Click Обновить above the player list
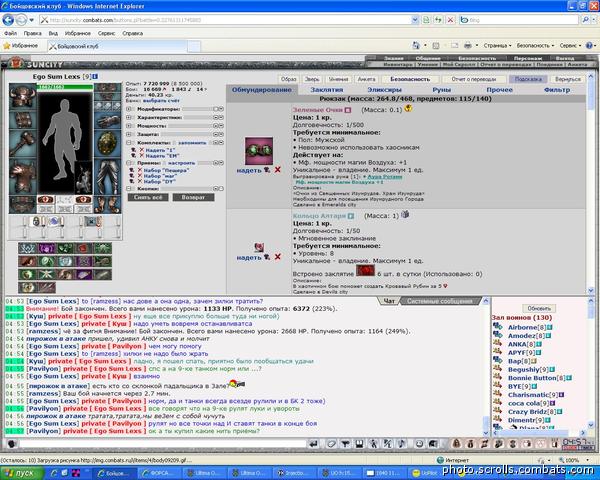The image size is (600, 480). (x=539, y=308)
